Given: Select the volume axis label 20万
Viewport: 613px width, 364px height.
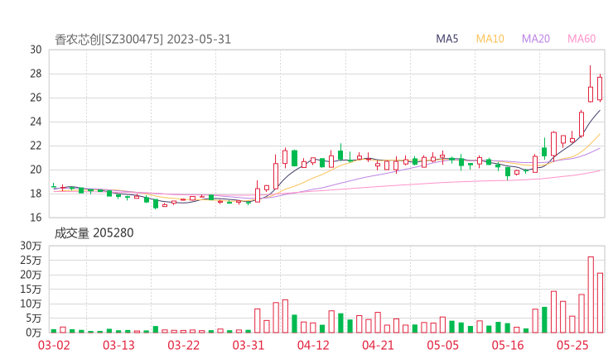Looking at the screenshot, I should coord(31,275).
